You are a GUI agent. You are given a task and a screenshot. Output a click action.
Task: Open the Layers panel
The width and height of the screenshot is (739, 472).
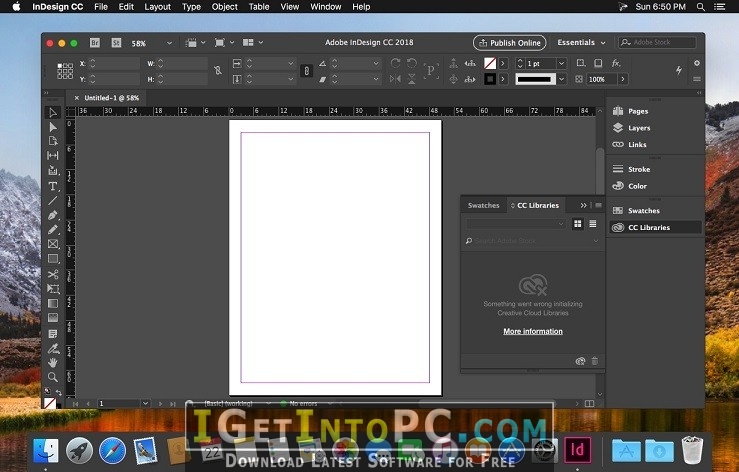click(638, 128)
